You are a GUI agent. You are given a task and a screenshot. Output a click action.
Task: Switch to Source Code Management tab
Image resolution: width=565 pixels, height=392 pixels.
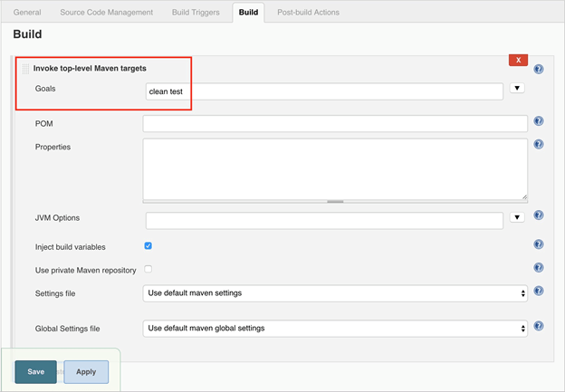click(x=105, y=13)
